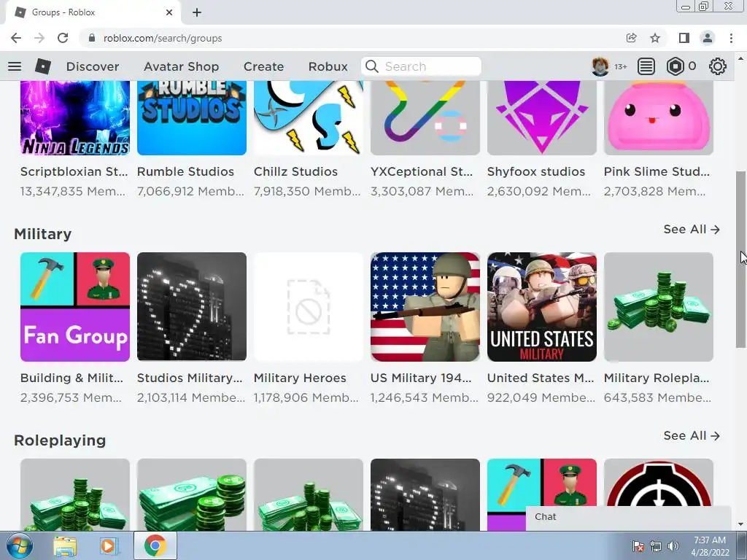
Task: Open the Building & Military group name
Action: coord(71,378)
